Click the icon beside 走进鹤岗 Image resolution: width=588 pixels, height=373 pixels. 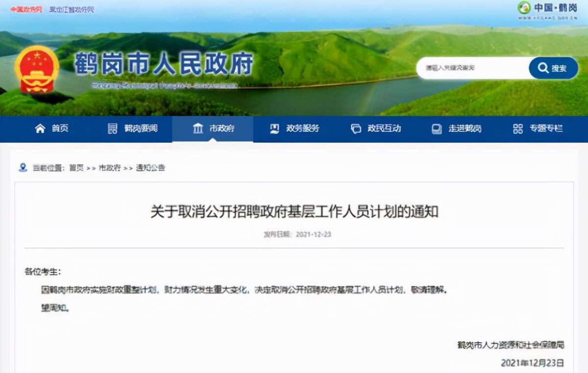pos(437,129)
